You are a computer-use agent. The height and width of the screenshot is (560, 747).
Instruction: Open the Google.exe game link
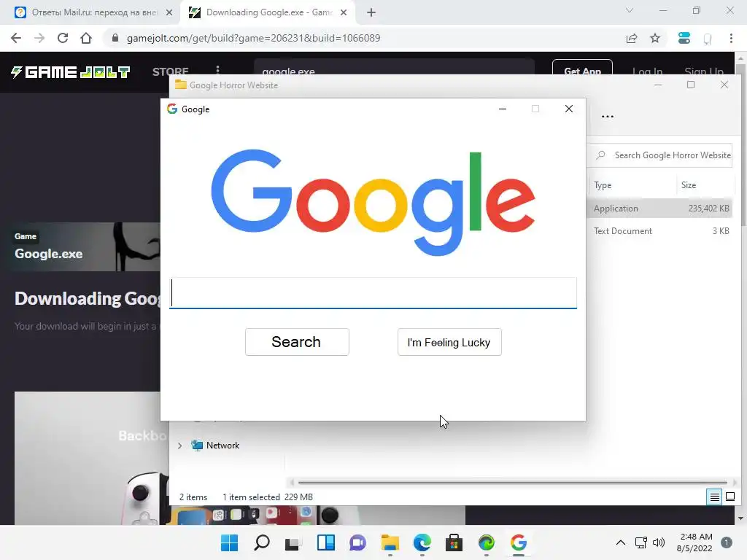pyautogui.click(x=49, y=254)
